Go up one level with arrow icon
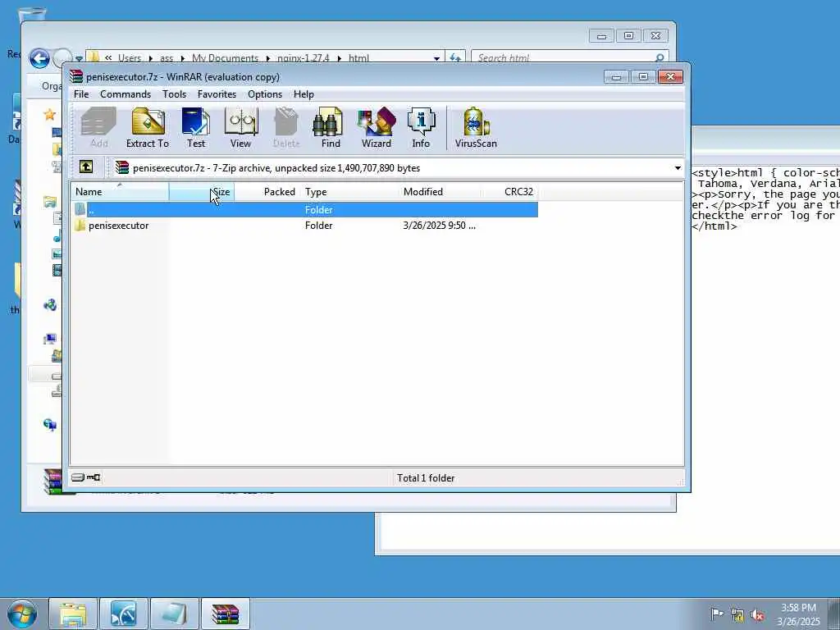Viewport: 840px width, 630px height. (86, 167)
